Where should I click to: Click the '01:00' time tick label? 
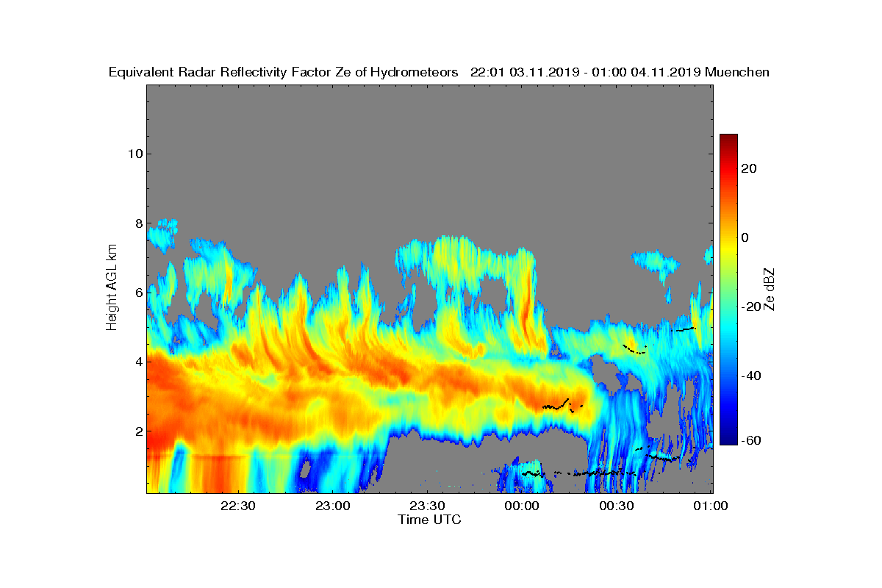tap(711, 506)
